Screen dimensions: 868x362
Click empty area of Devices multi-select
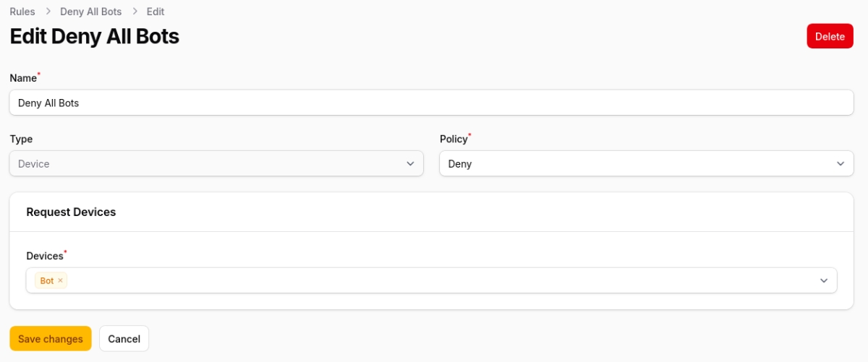click(x=434, y=280)
